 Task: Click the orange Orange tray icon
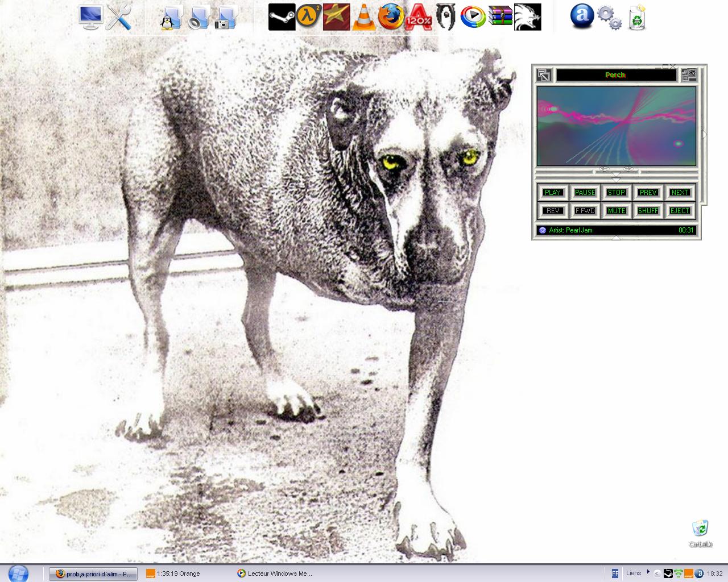tap(688, 574)
